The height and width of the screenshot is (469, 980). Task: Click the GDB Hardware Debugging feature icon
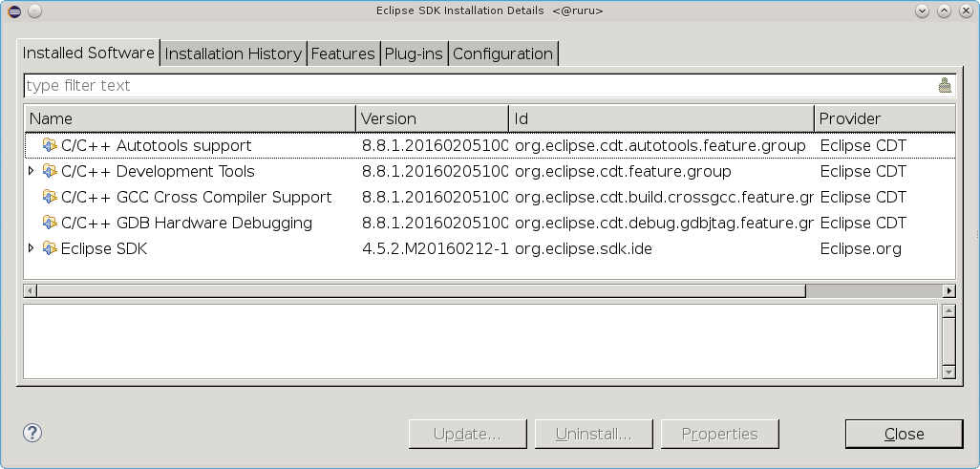tap(50, 223)
